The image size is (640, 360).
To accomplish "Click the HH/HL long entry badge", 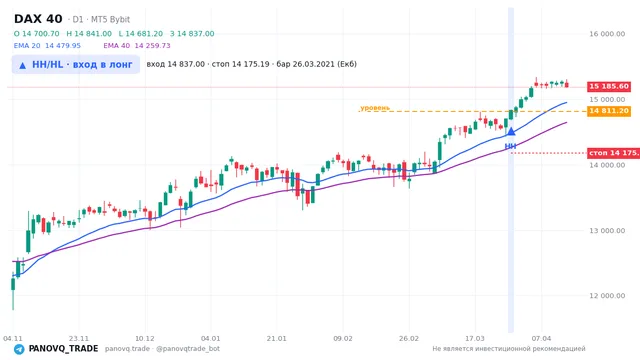I will point(76,65).
